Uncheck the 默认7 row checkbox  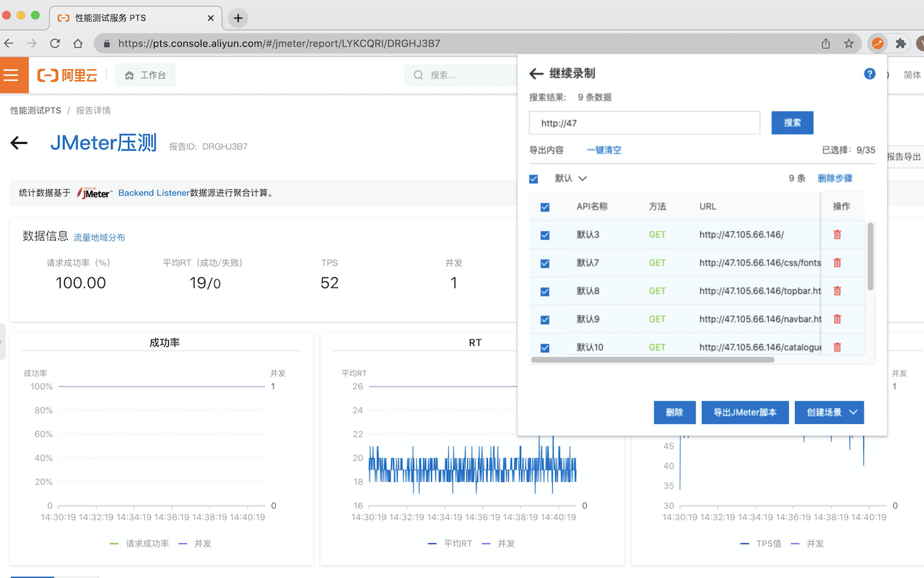[x=545, y=263]
